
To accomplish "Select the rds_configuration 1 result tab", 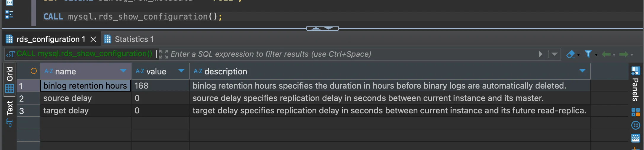I will 50,39.
